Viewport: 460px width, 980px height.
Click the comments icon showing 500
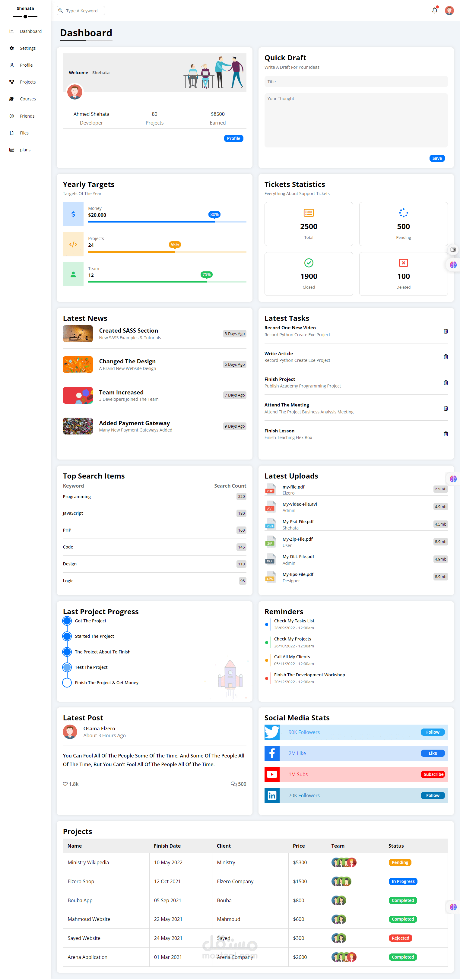pos(233,784)
